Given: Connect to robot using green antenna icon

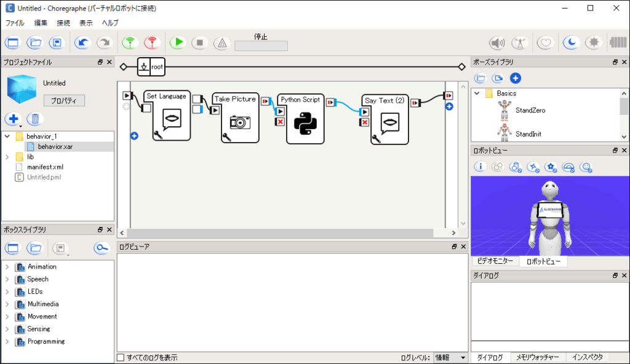Looking at the screenshot, I should 130,42.
